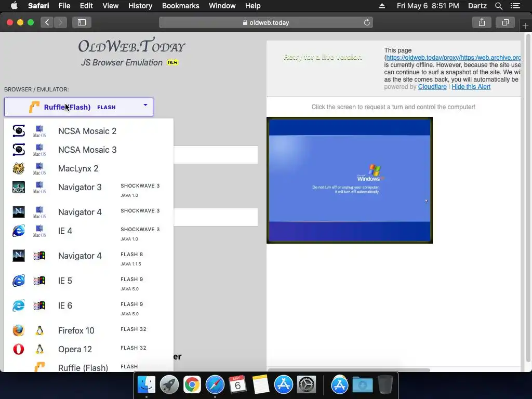Click the IE 6 blue e icon
Screen dimensions: 532x399
click(x=18, y=305)
